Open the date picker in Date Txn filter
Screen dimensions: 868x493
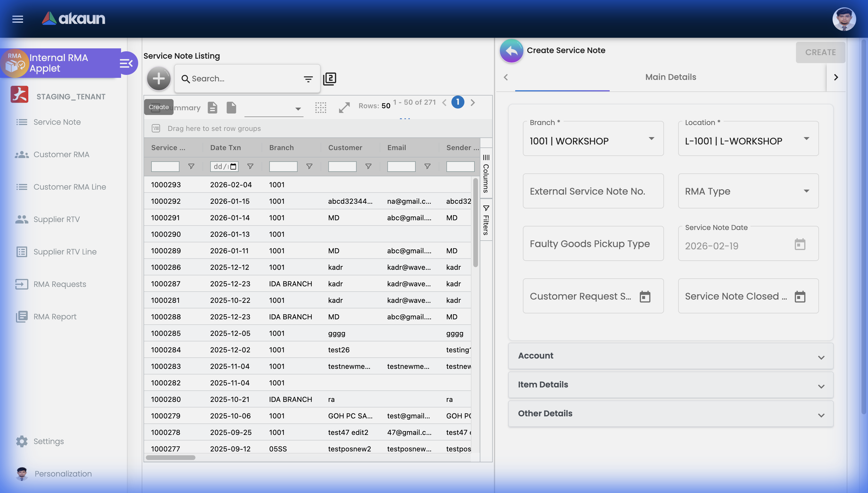(x=233, y=166)
